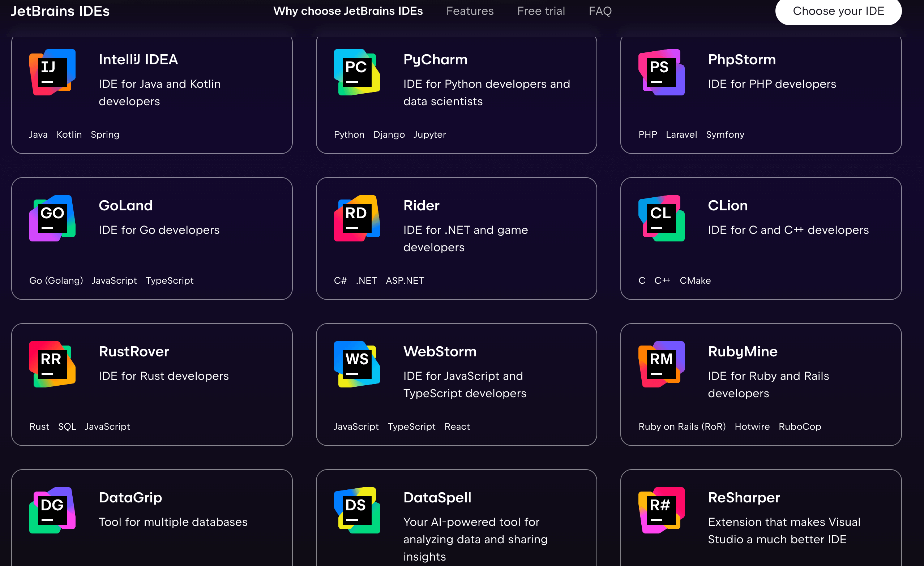Screen dimensions: 924x566
Task: Click the IntelliJ IDEA IJ logo icon
Action: pyautogui.click(x=52, y=72)
